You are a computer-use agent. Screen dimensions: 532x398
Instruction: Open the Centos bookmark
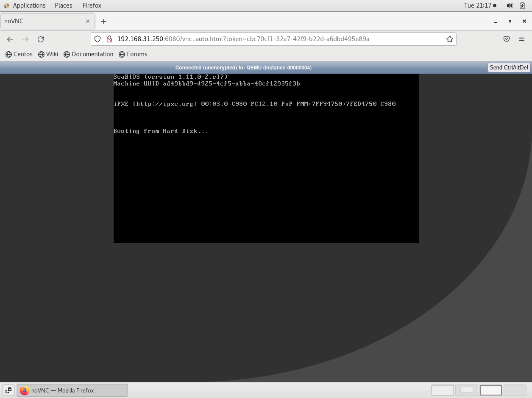point(19,54)
